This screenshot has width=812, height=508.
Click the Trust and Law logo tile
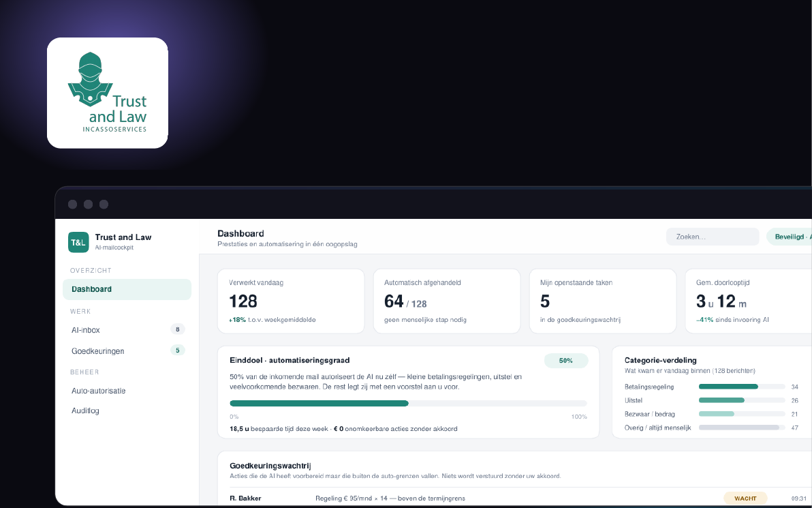[x=107, y=93]
